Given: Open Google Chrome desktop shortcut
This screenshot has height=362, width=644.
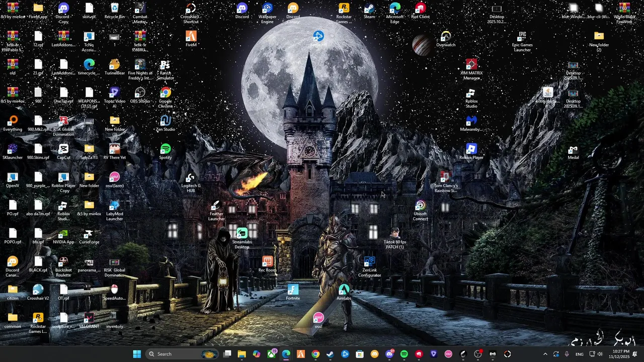Looking at the screenshot, I should click(166, 98).
